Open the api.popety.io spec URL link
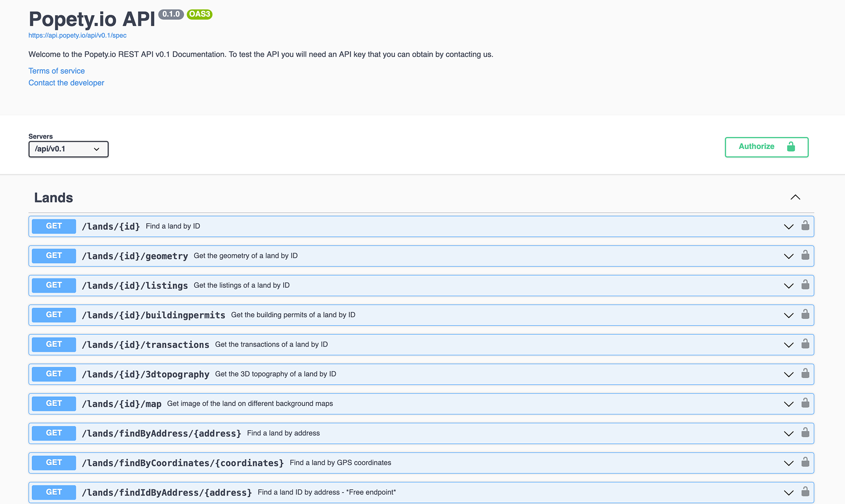The height and width of the screenshot is (504, 845). point(77,35)
